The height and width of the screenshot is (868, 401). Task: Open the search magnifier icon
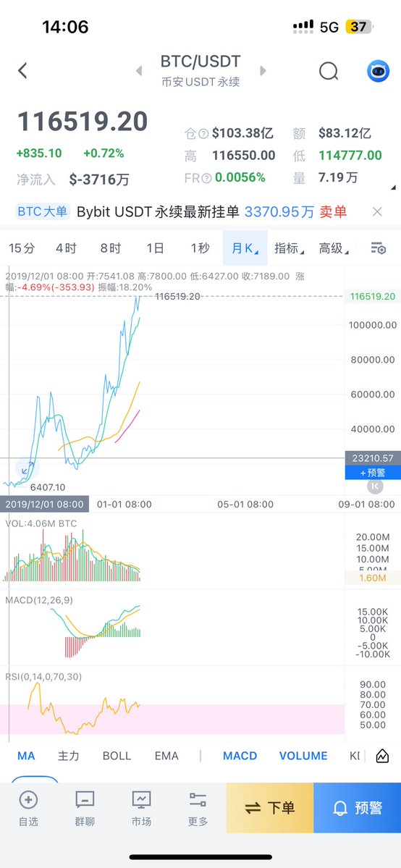[329, 71]
